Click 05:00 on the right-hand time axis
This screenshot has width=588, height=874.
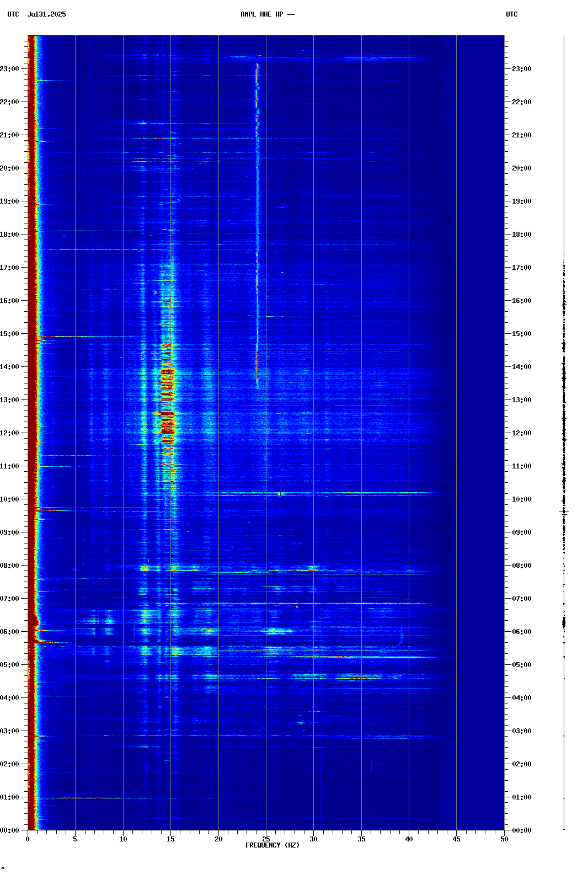click(522, 665)
